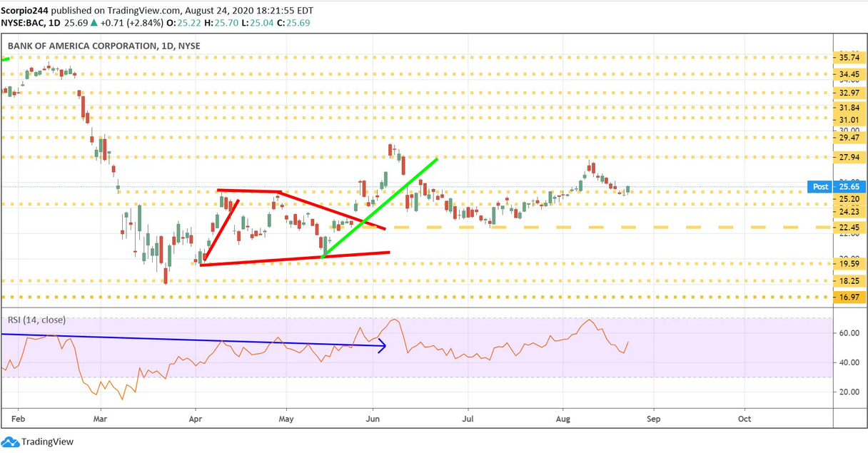The image size is (868, 453).
Task: Click the 16.97 price level label
Action: pyautogui.click(x=849, y=297)
